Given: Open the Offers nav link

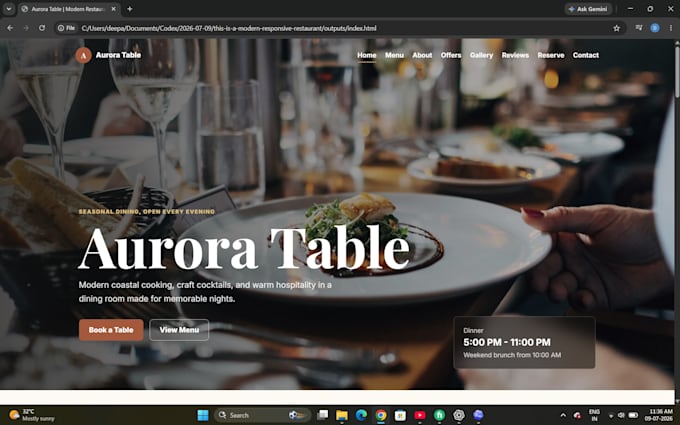Looking at the screenshot, I should [451, 55].
